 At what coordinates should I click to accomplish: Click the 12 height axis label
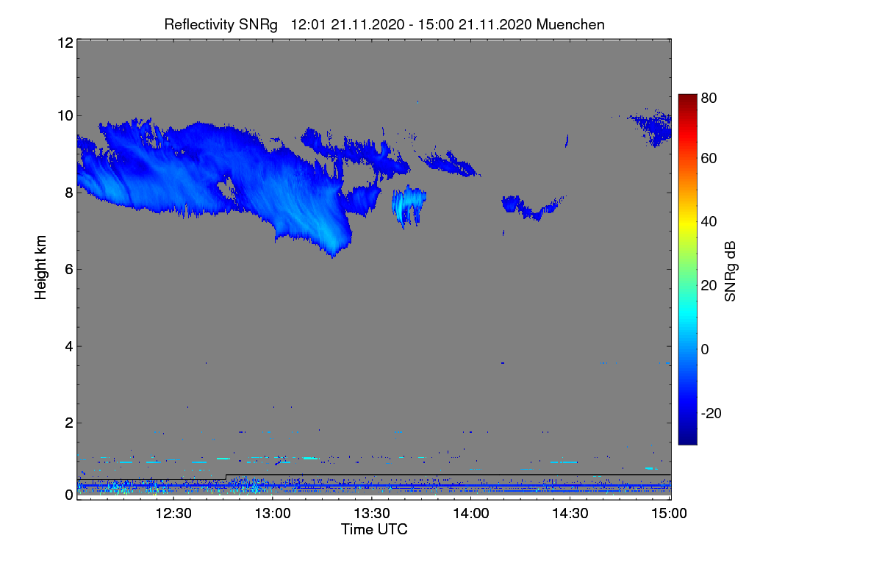coord(64,43)
